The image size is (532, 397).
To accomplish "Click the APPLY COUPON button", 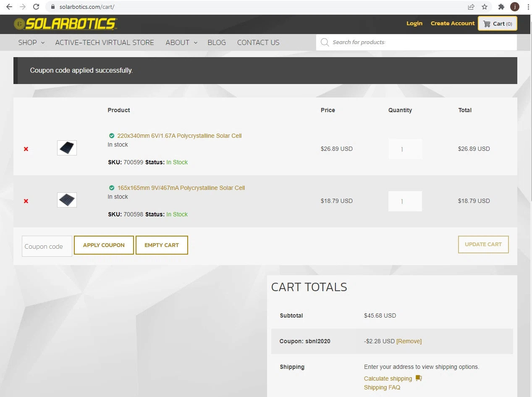I will click(104, 245).
